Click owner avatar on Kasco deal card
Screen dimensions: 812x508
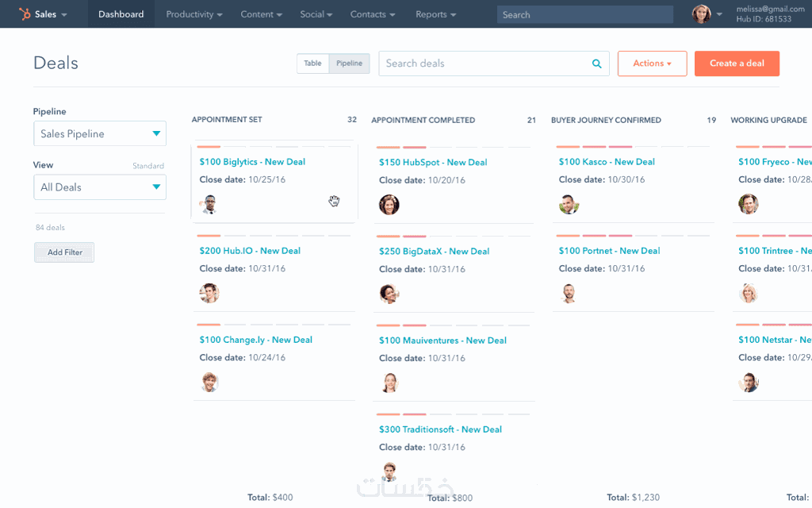pyautogui.click(x=569, y=204)
